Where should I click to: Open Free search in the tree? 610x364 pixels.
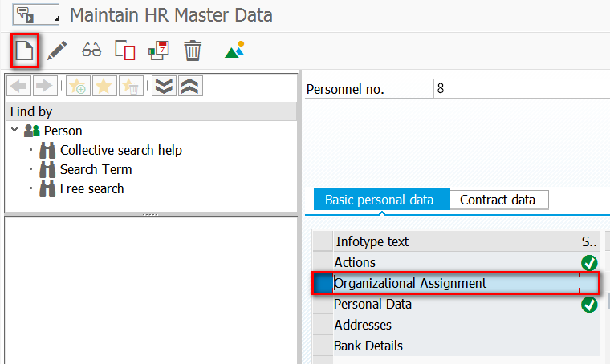pyautogui.click(x=91, y=188)
